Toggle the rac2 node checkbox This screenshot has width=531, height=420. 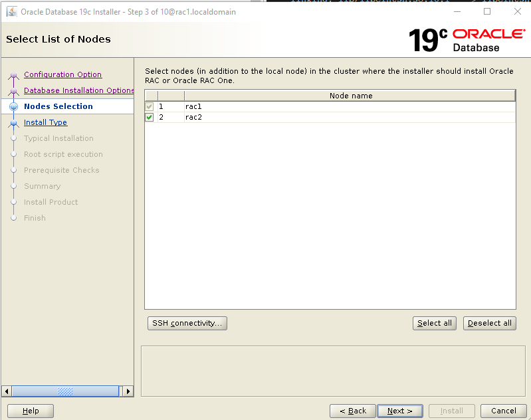(x=150, y=118)
